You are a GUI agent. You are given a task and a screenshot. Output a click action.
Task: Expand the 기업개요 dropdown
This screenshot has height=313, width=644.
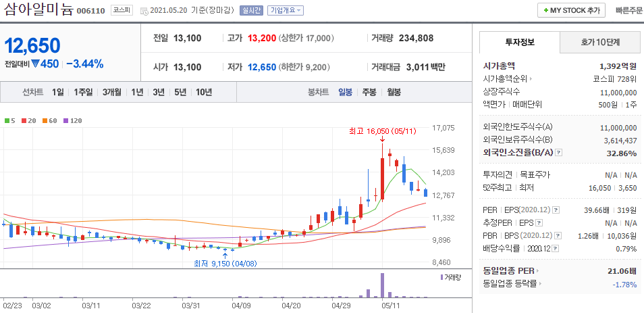[286, 10]
